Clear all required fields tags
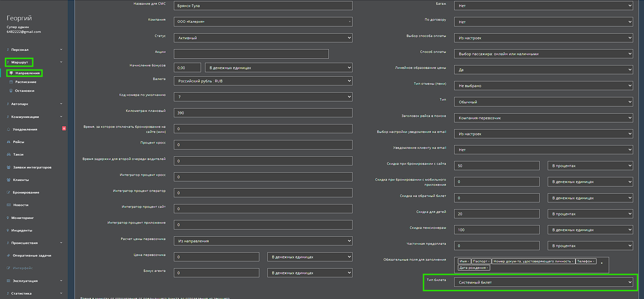The width and height of the screenshot is (644, 299). tap(602, 263)
